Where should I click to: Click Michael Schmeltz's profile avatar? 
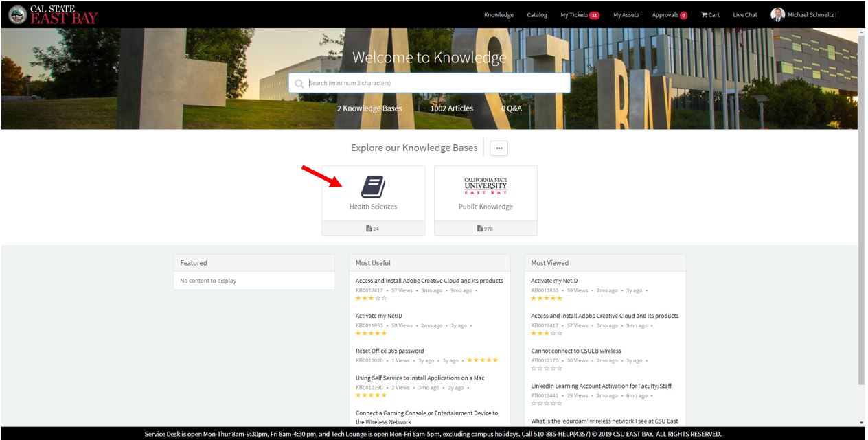click(777, 14)
